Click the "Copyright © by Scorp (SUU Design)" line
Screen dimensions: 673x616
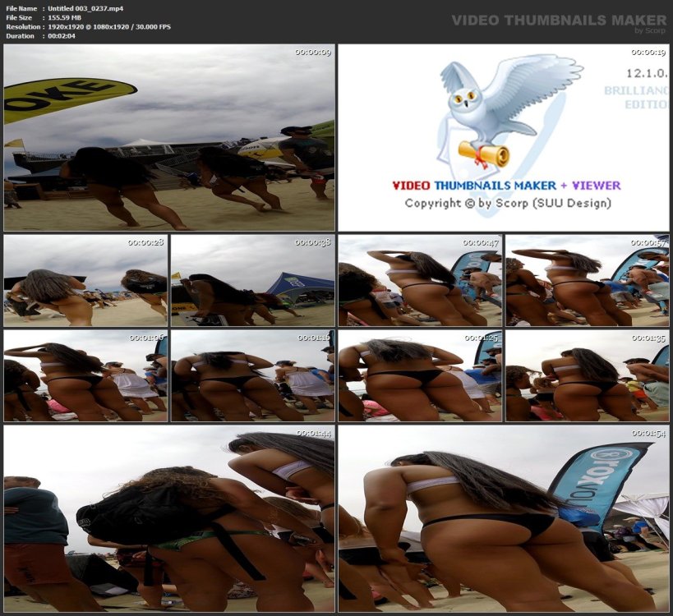[x=508, y=203]
